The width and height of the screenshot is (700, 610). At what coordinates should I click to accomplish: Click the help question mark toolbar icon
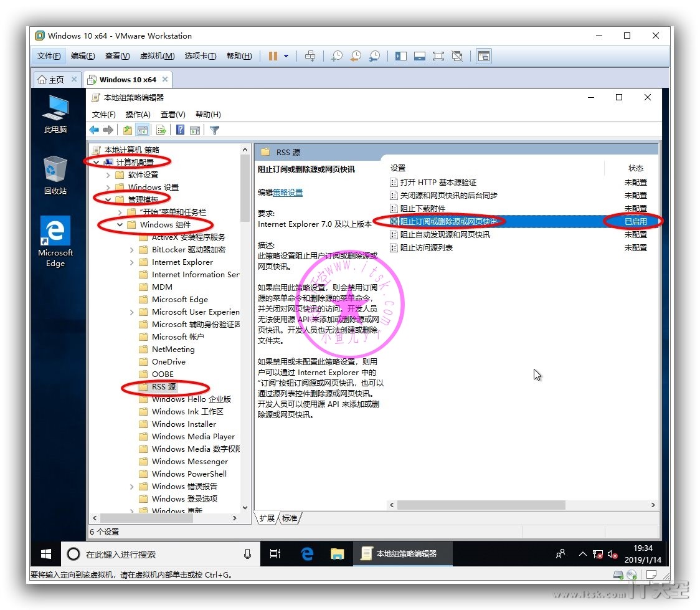pos(181,130)
